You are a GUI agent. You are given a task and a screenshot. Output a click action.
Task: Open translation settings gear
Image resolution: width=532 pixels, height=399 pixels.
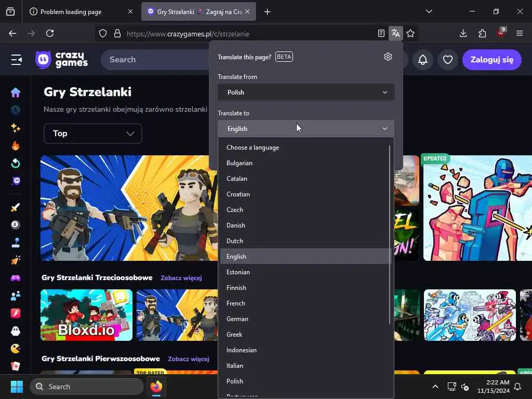pyautogui.click(x=388, y=57)
